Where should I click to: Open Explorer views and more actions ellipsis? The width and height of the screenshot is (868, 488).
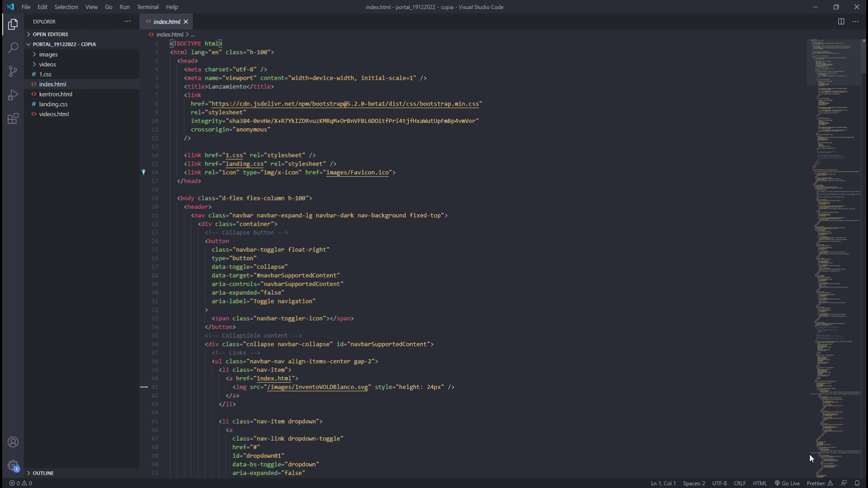(x=127, y=21)
